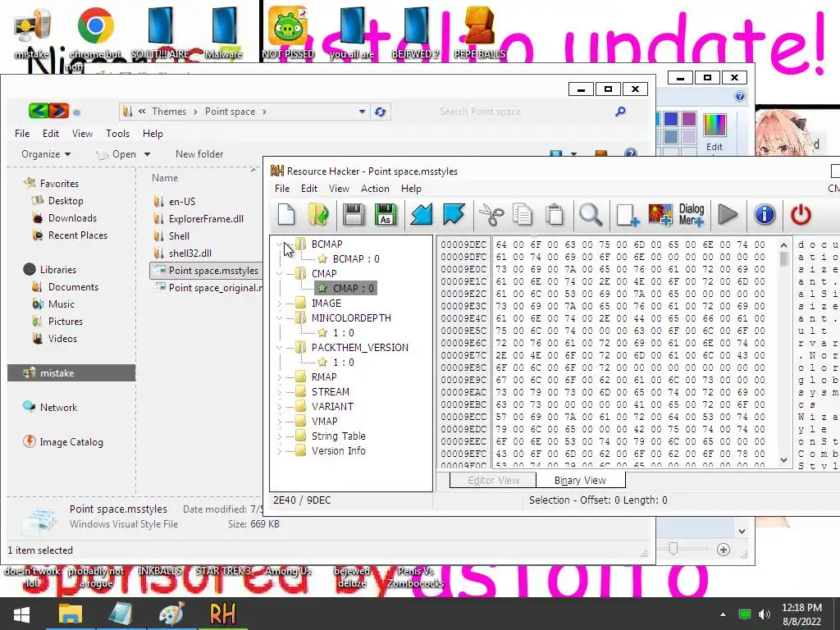Click the left blue arrow toolbar icon
Screen dimensions: 840x630
(x=422, y=215)
